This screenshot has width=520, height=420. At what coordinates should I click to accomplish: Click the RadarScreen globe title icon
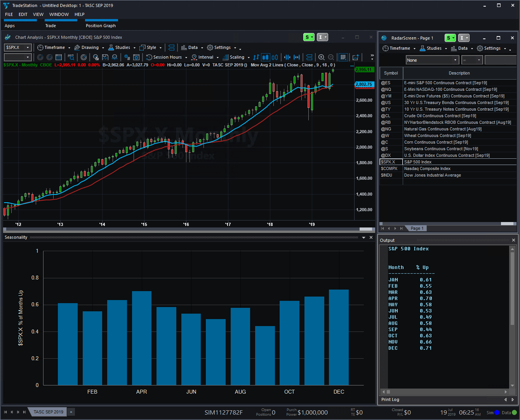pyautogui.click(x=384, y=38)
